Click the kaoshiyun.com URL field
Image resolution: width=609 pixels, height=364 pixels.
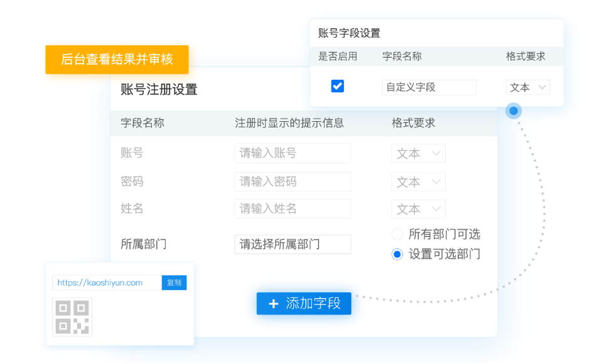click(107, 283)
